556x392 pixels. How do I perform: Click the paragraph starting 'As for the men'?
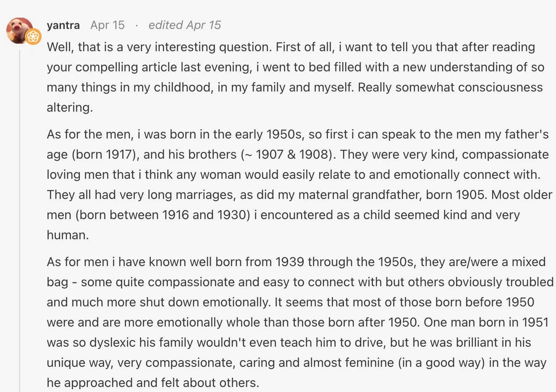coord(299,185)
